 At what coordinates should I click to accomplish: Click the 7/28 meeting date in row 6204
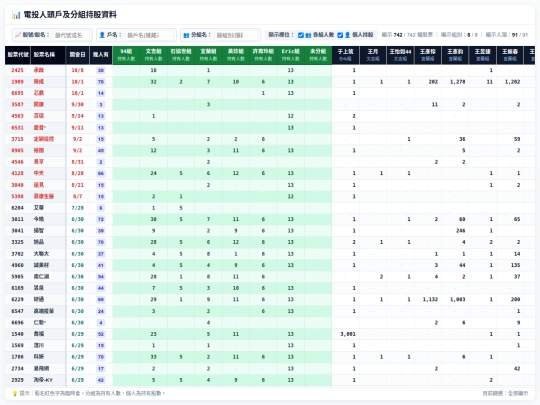pyautogui.click(x=77, y=208)
